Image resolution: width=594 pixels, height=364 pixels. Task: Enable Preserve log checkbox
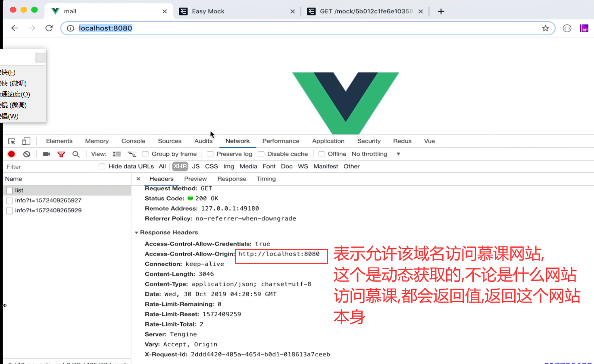click(x=210, y=154)
